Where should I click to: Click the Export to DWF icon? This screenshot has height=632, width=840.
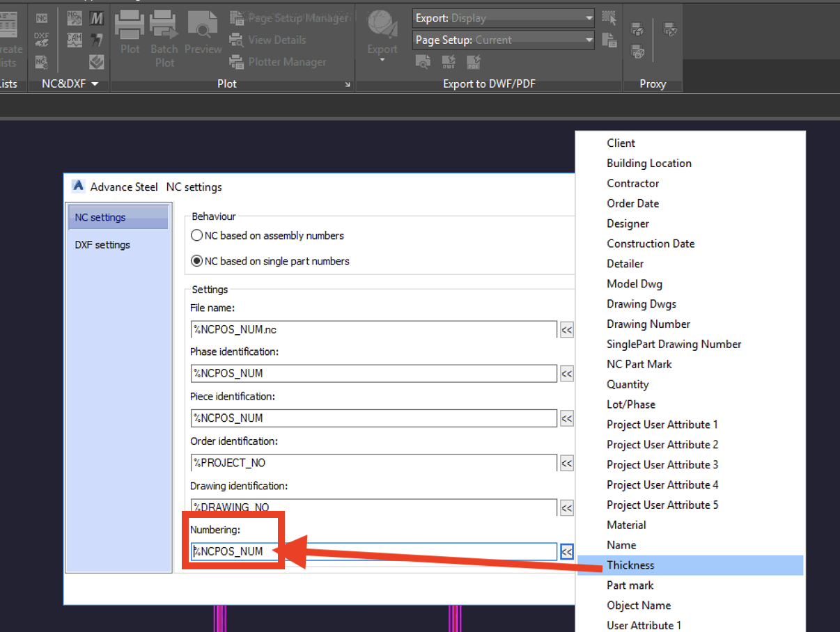click(x=449, y=62)
